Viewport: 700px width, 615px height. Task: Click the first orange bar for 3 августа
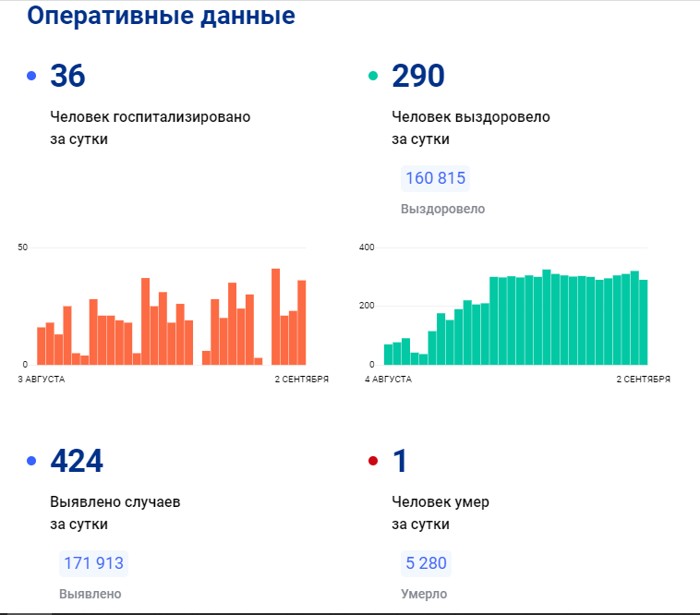click(41, 346)
